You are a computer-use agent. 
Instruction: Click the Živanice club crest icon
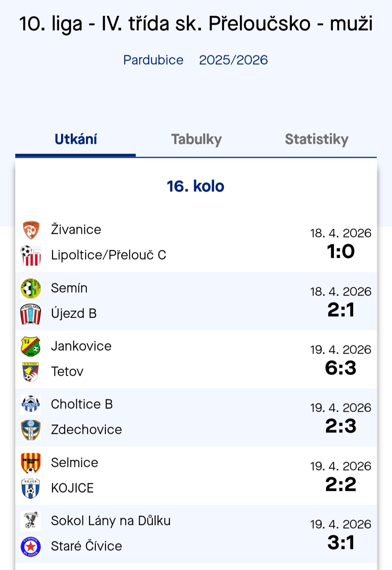31,230
